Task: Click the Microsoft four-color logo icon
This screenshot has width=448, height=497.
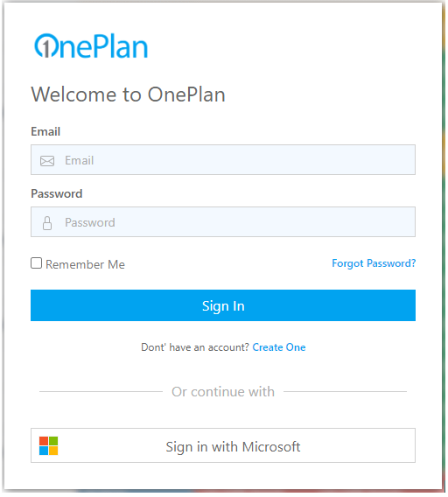Action: (48, 446)
